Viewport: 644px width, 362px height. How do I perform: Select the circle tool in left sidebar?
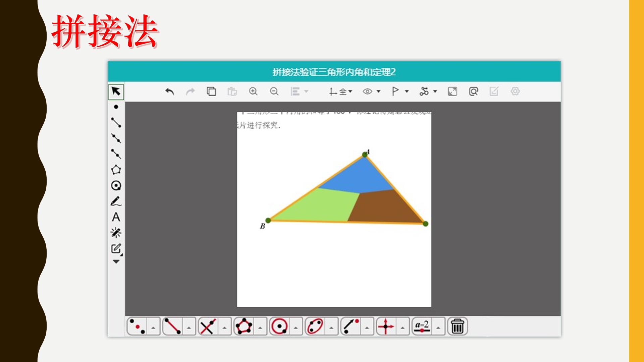coord(116,185)
